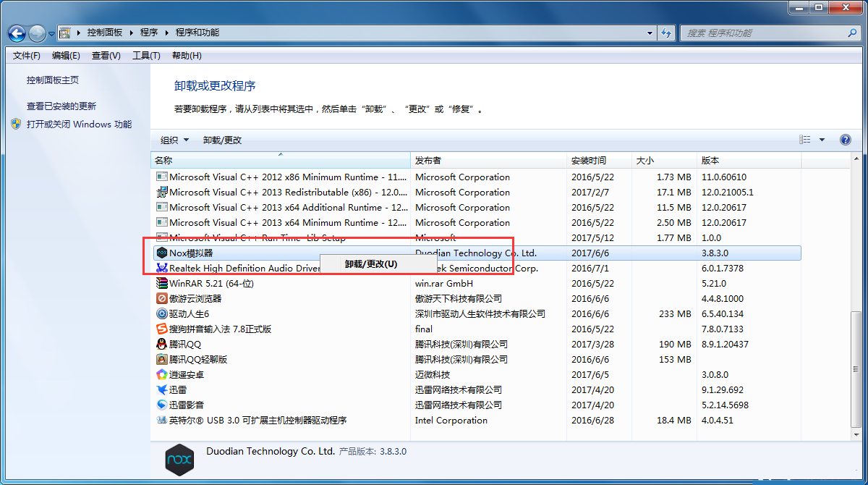Expand the view options dropdown arrow
The image size is (868, 485).
pos(822,140)
